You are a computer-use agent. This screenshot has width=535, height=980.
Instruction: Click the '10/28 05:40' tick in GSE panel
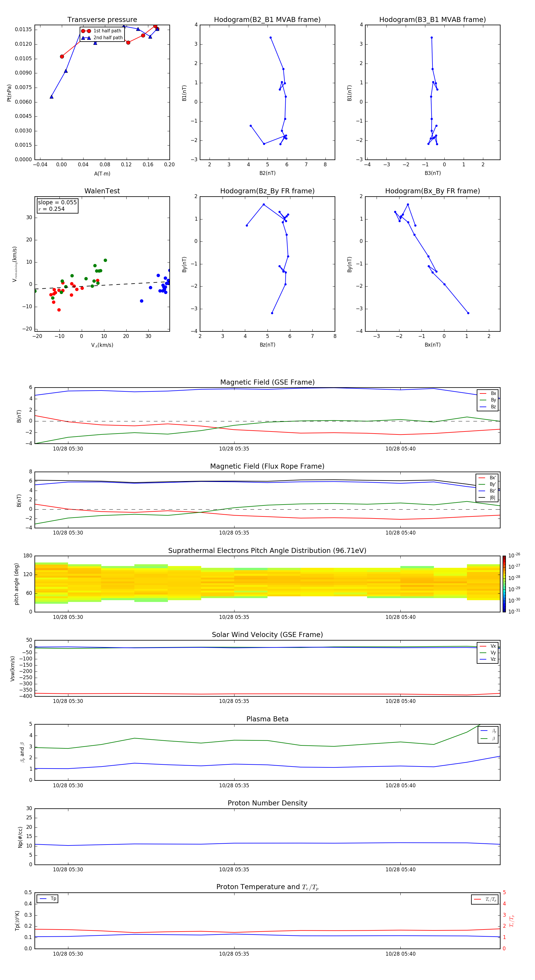tap(400, 448)
